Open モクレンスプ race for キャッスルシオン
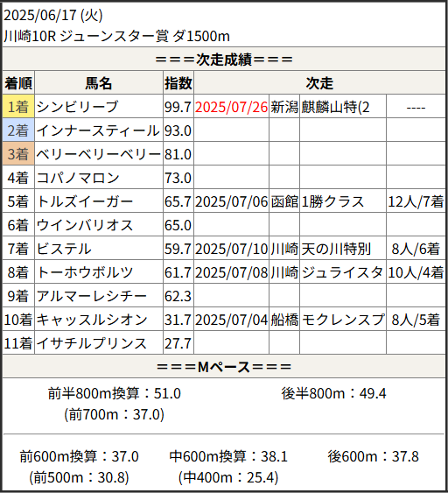The width and height of the screenshot is (448, 493). (x=343, y=320)
